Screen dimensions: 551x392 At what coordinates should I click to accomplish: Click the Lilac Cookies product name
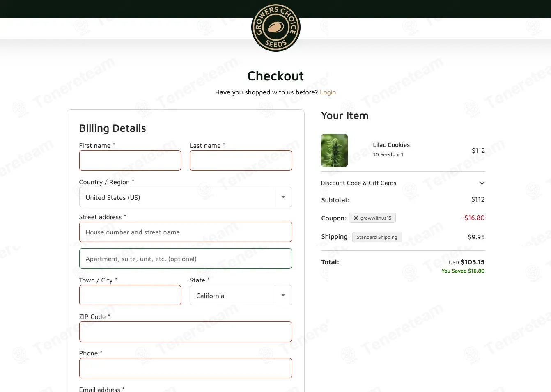tap(391, 145)
